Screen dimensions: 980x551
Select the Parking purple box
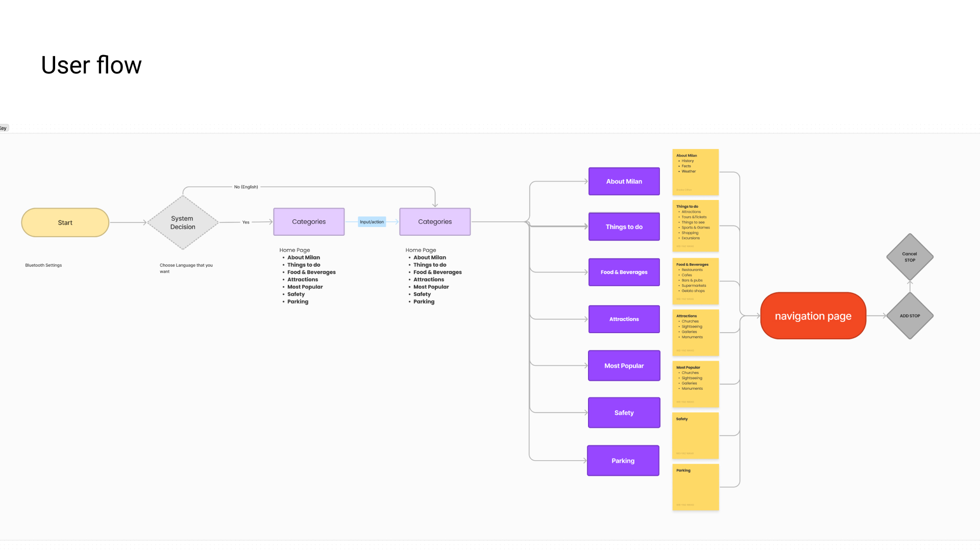coord(623,460)
